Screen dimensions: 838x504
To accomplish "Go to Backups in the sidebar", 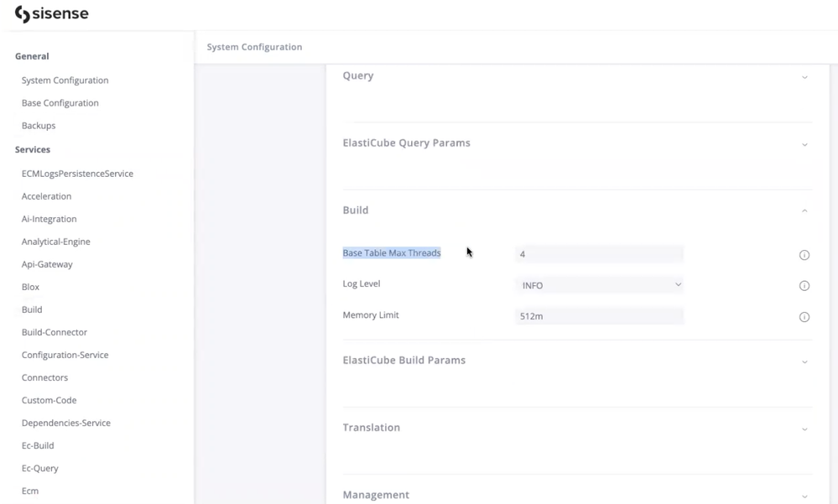I will pyautogui.click(x=39, y=126).
